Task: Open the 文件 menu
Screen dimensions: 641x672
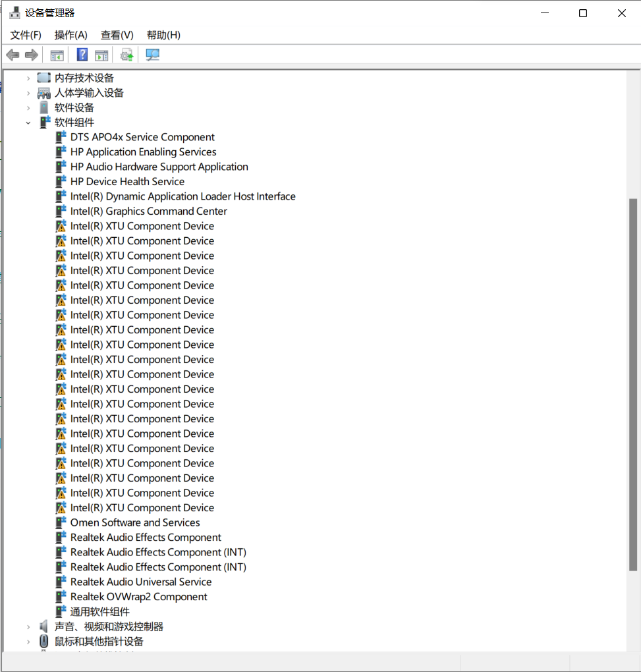Action: click(26, 35)
